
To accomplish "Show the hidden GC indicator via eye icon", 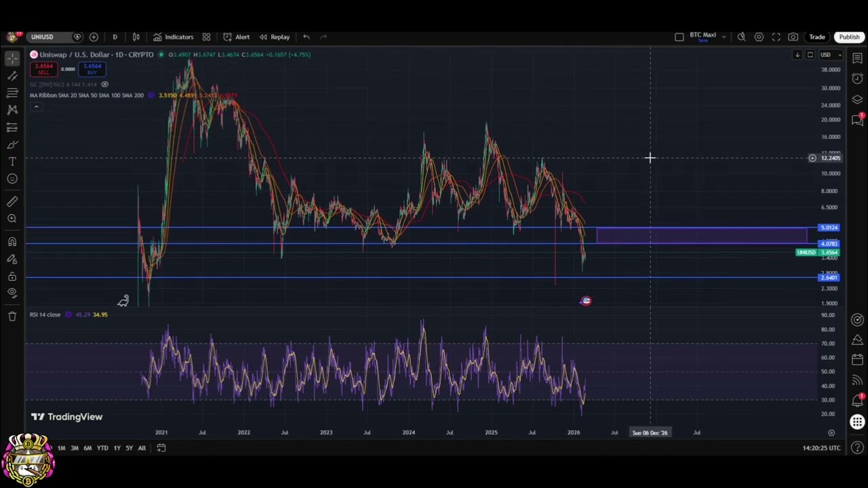I will (104, 84).
